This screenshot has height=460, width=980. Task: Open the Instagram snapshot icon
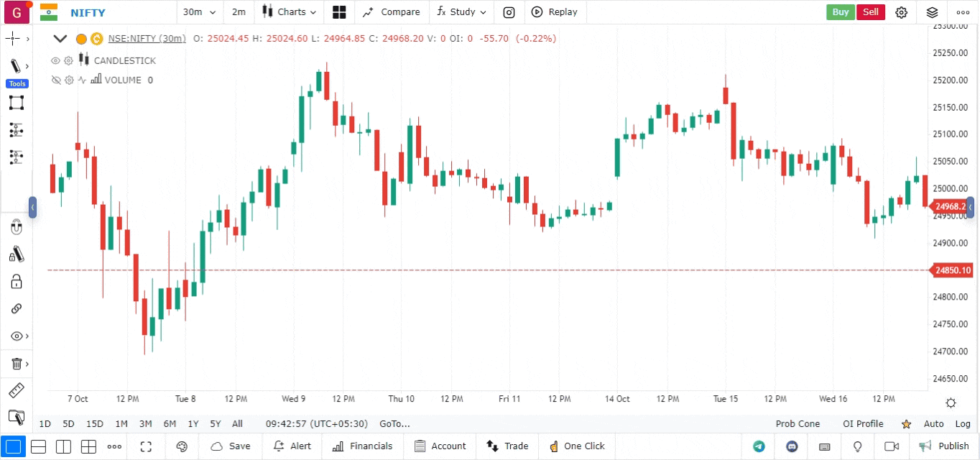click(509, 12)
